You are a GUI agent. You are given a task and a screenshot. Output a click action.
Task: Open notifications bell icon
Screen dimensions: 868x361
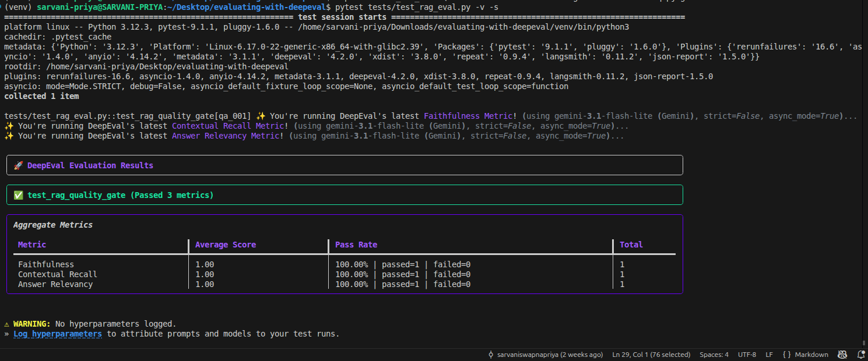click(x=861, y=355)
